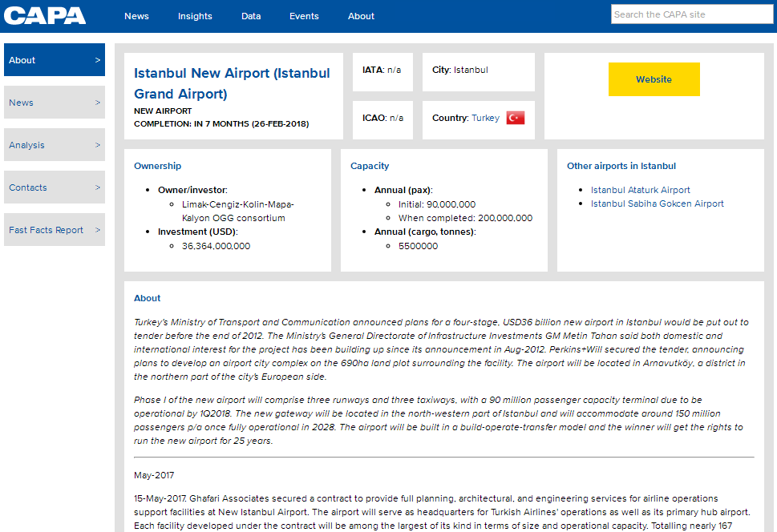
Task: Click the Investment (USD) label
Action: pos(198,232)
